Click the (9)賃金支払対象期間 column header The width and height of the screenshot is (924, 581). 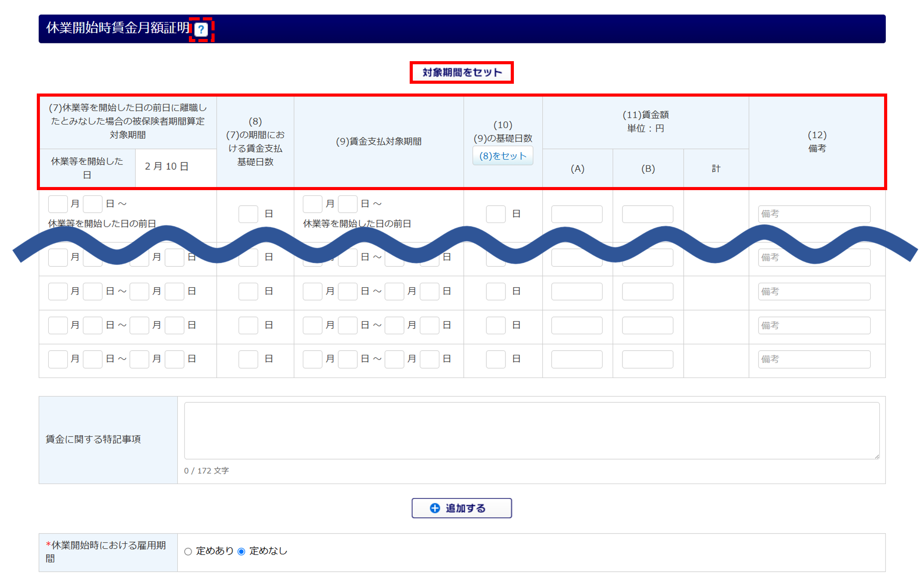379,141
